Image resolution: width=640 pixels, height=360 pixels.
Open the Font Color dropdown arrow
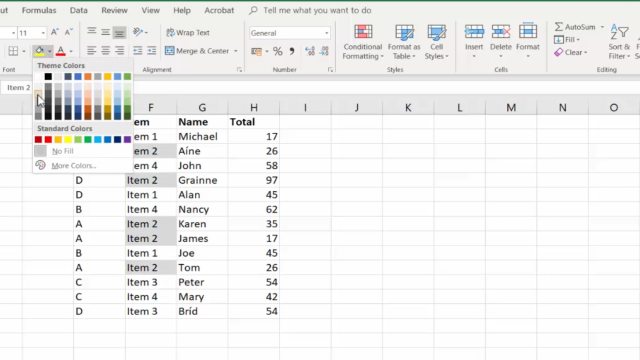point(71,51)
